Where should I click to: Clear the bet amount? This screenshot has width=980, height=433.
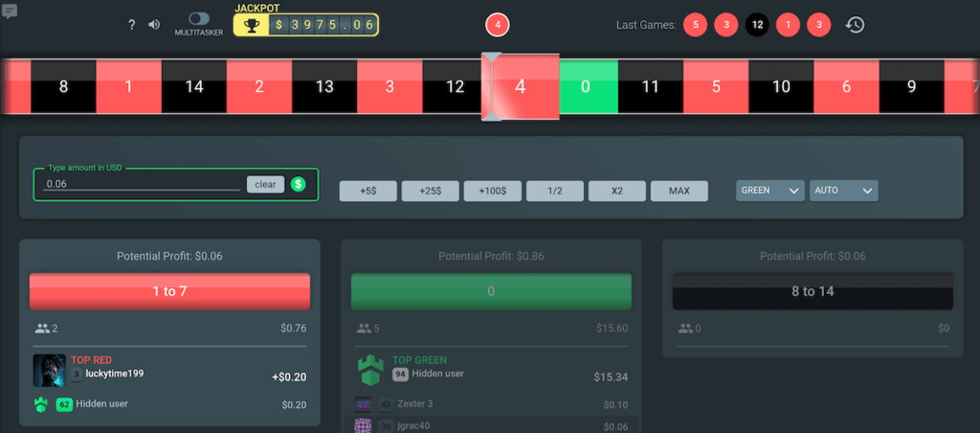point(266,184)
